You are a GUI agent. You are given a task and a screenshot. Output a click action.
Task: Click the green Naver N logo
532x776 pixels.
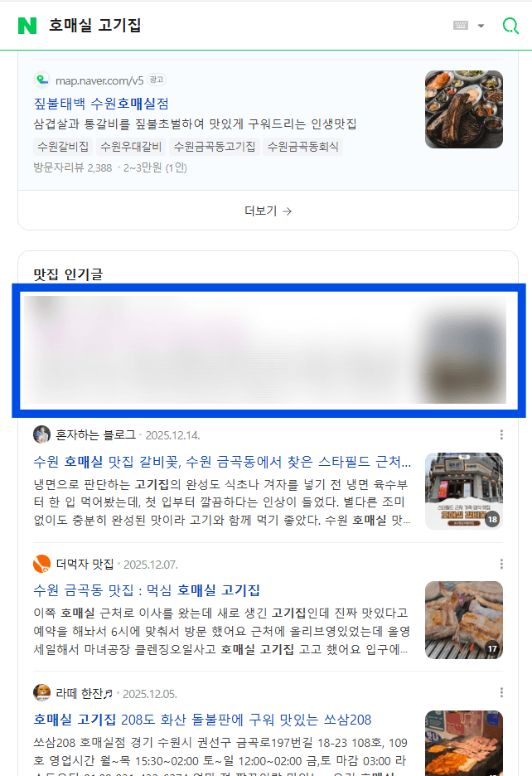pos(27,26)
